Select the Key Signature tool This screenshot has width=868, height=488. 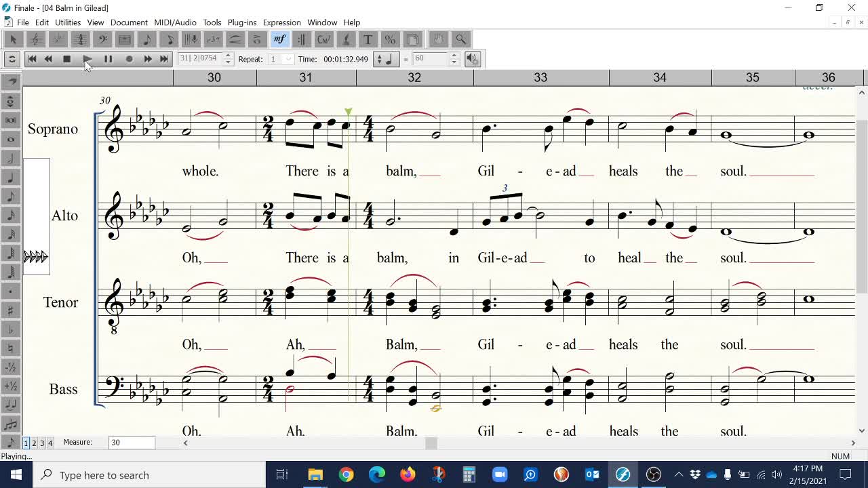click(58, 39)
